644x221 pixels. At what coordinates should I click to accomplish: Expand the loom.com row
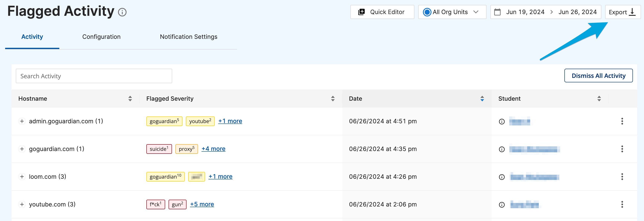point(22,177)
